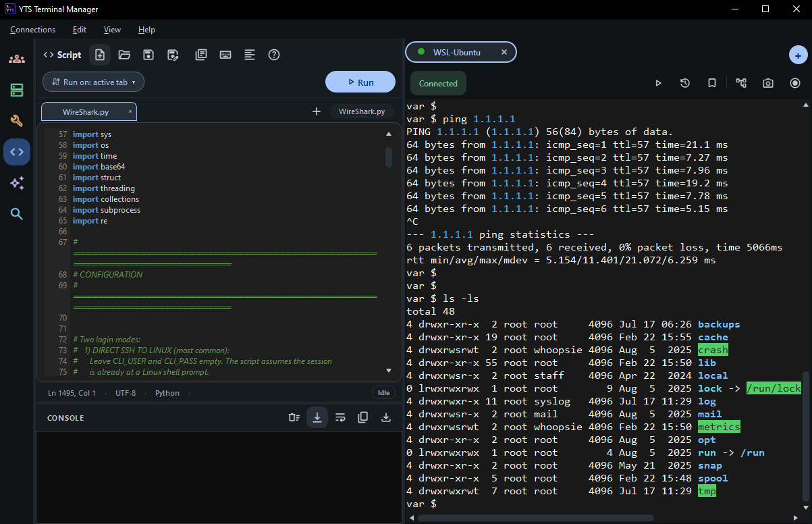The width and height of the screenshot is (812, 524).
Task: Start session recording with record icon
Action: [x=795, y=83]
